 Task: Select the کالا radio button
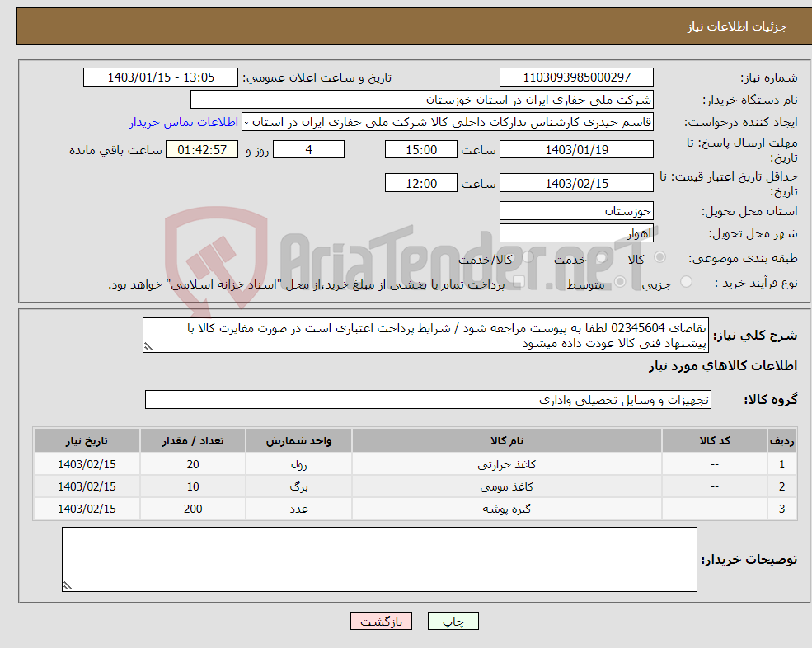(659, 257)
